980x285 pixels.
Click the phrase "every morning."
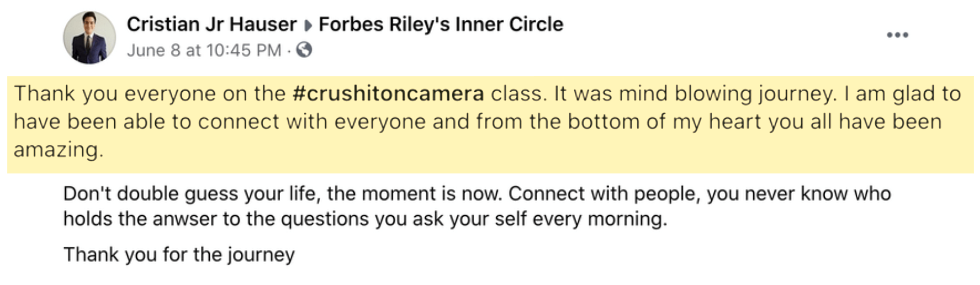(x=599, y=219)
